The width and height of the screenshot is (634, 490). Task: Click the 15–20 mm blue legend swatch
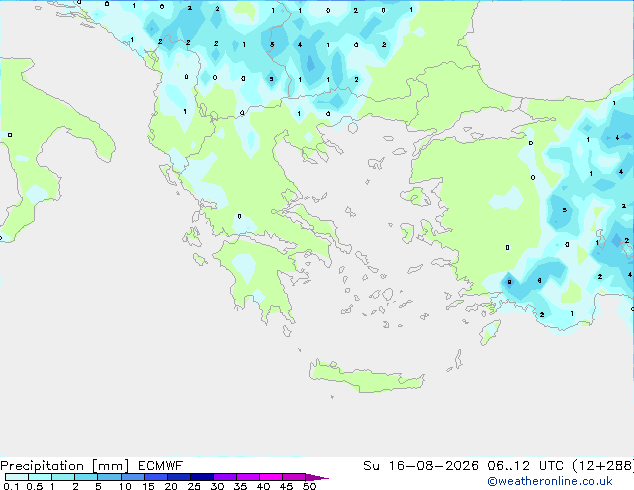click(x=155, y=477)
